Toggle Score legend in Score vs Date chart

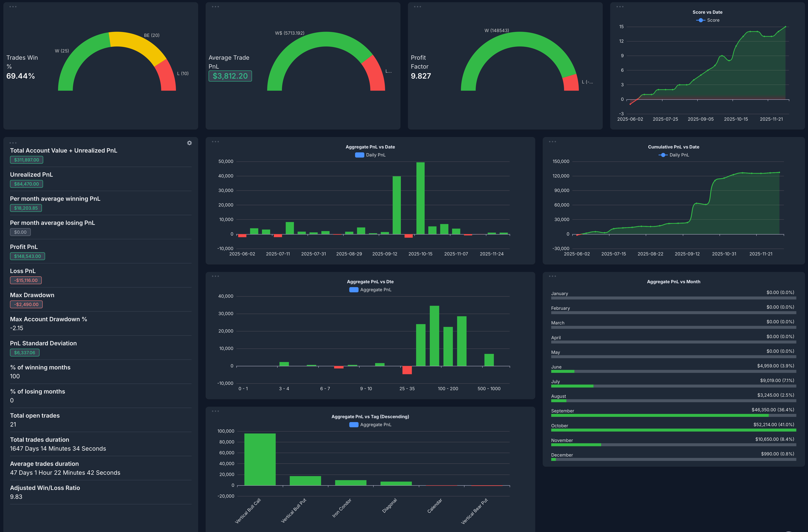(x=708, y=20)
